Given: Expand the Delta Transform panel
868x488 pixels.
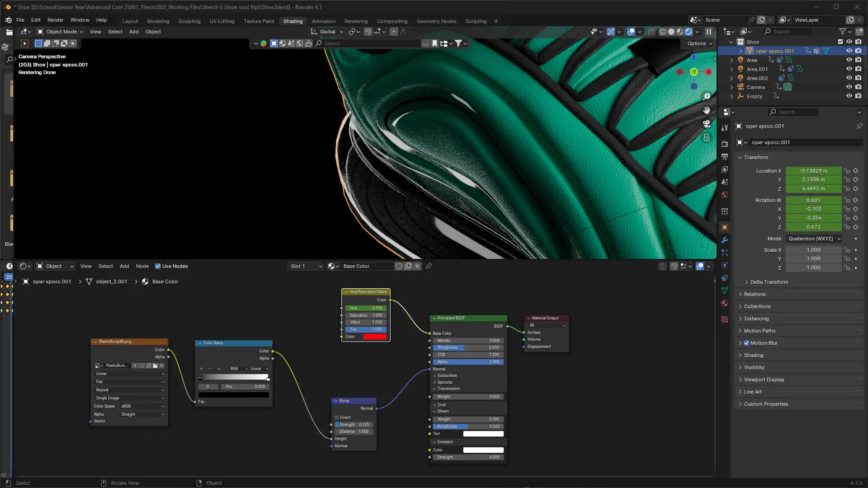Looking at the screenshot, I should click(769, 282).
